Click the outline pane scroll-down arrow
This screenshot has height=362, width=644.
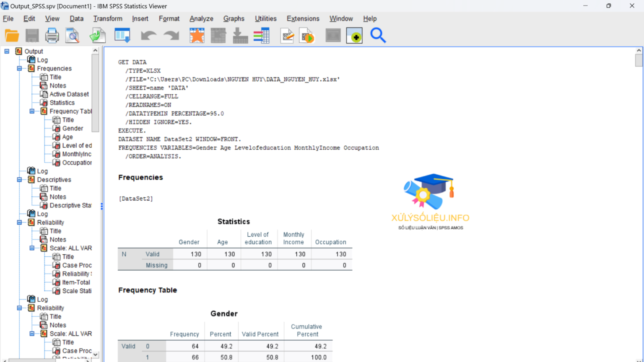click(95, 354)
